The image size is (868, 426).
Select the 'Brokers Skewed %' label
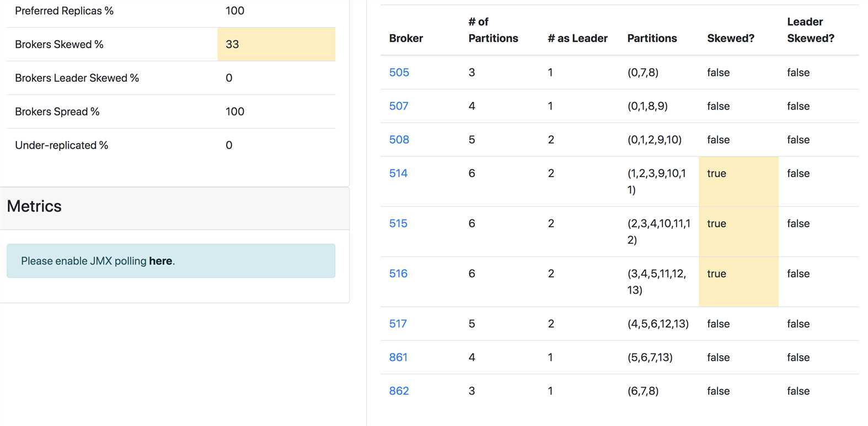click(59, 44)
